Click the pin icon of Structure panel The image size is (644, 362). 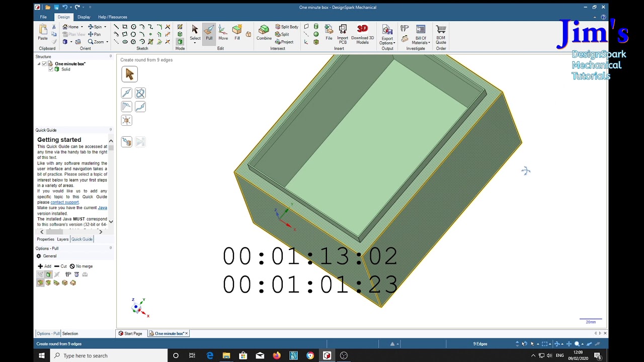[111, 56]
